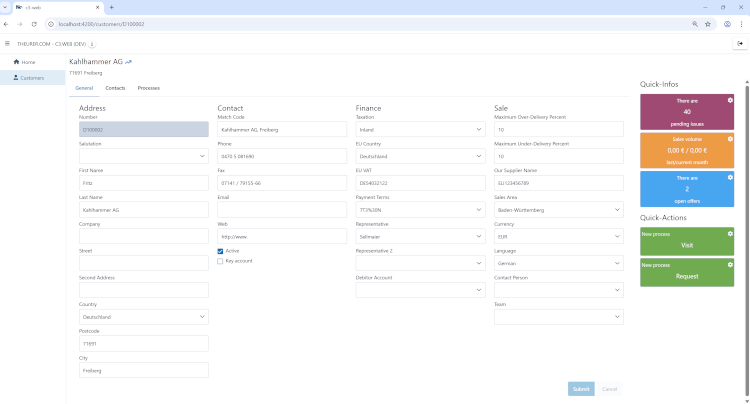Open the Payment Terms dropdown

click(420, 210)
